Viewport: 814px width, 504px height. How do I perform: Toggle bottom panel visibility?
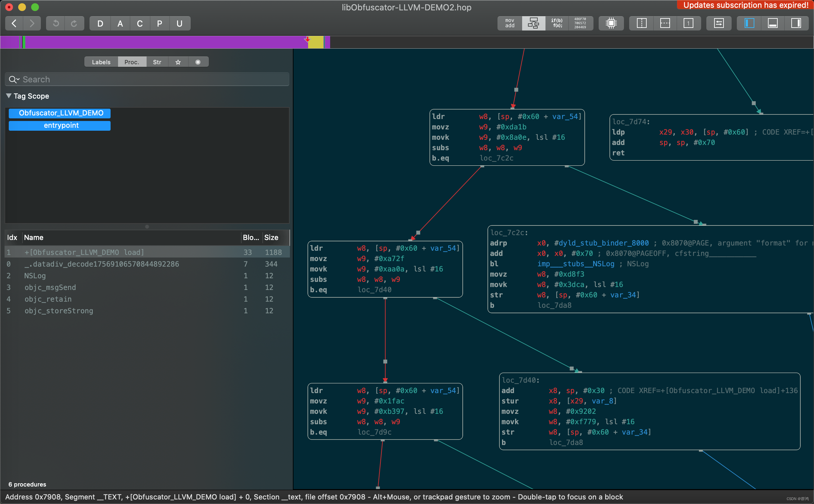(x=772, y=23)
